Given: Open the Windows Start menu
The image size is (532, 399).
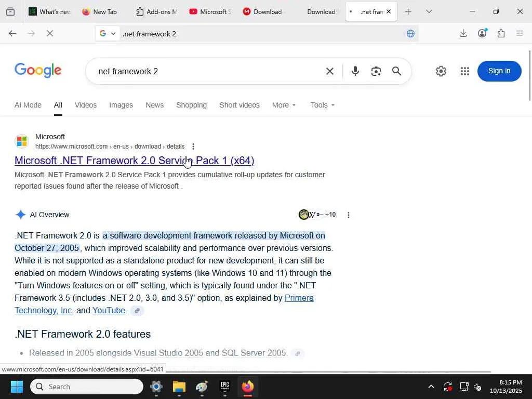Looking at the screenshot, I should 17,387.
